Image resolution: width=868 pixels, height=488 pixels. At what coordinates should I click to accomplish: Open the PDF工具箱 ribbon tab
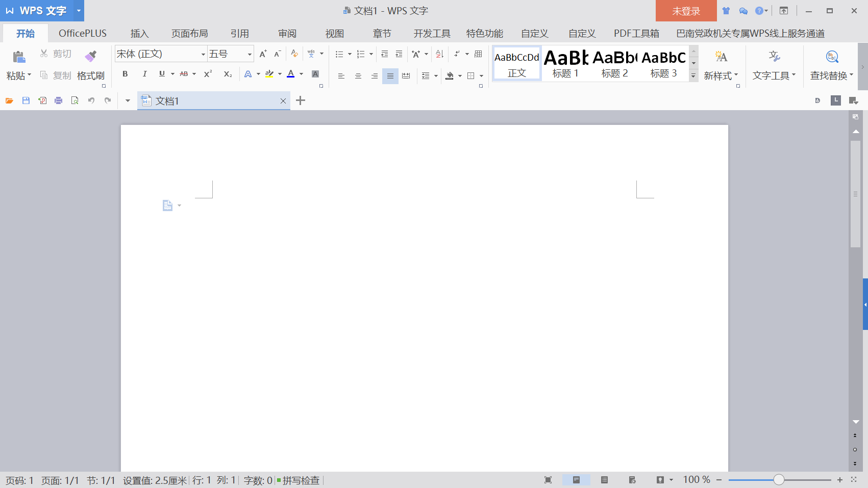[x=636, y=34]
